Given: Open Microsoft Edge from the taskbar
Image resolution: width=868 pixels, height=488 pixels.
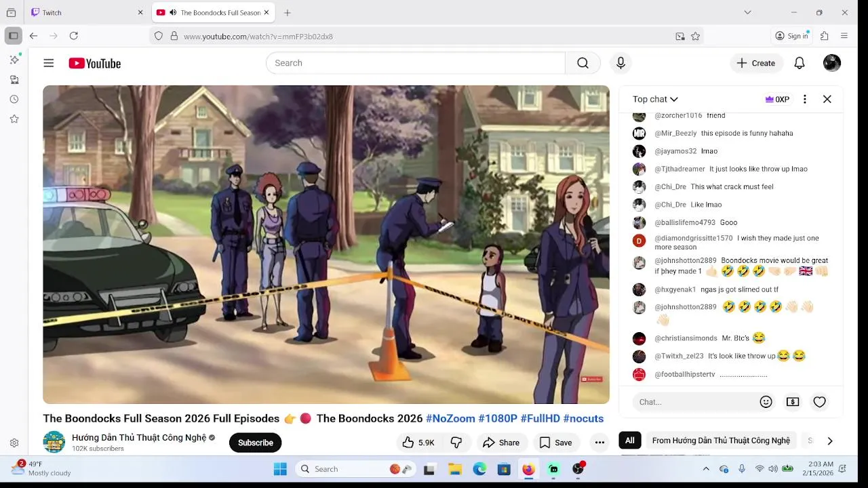Looking at the screenshot, I should [x=479, y=469].
